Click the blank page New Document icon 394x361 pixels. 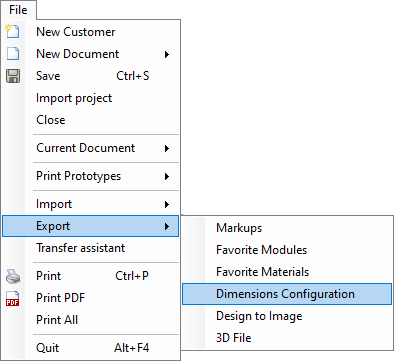point(13,54)
